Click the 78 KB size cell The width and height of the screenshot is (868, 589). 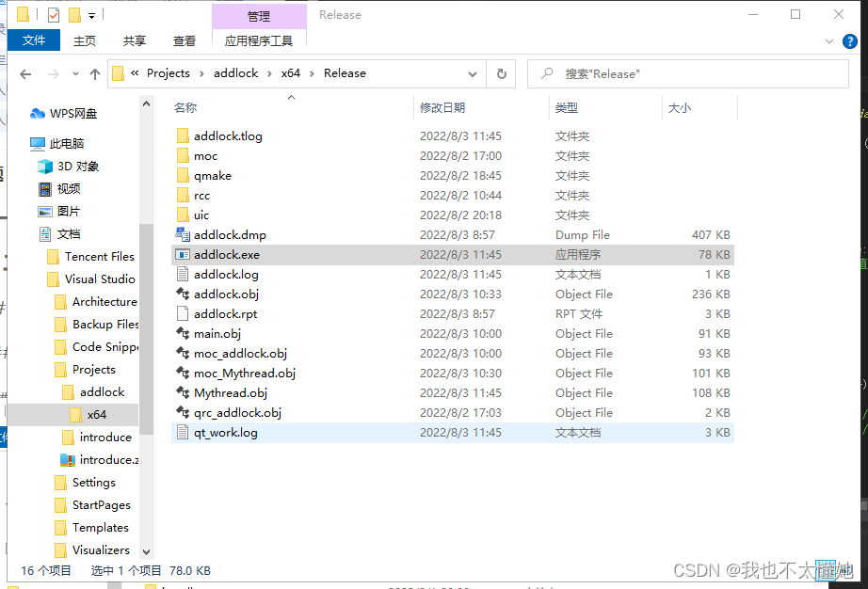click(x=714, y=254)
